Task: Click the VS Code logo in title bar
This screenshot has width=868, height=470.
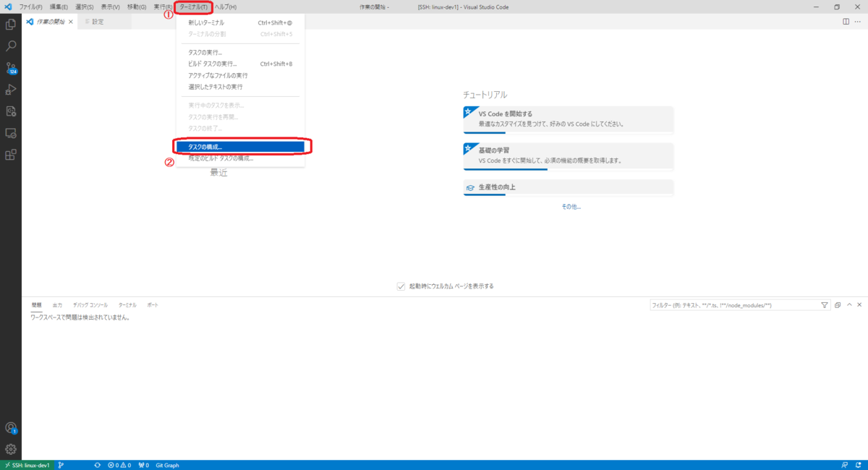Action: (8, 7)
